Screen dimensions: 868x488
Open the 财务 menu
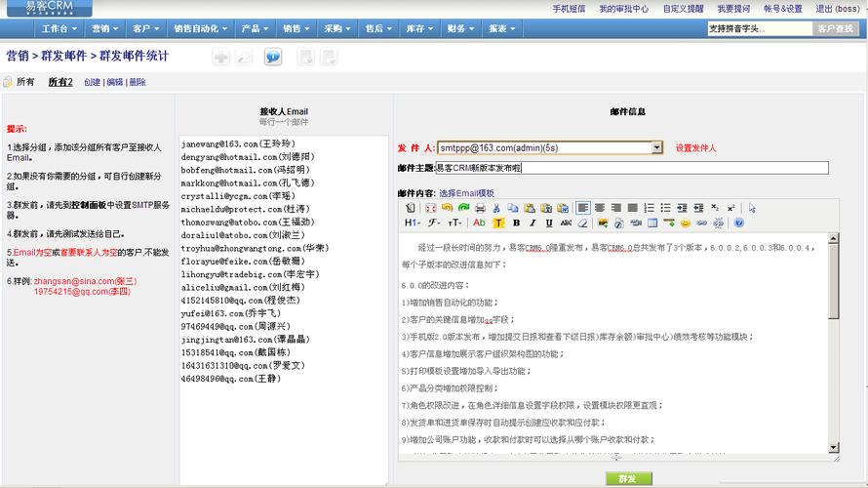(460, 28)
